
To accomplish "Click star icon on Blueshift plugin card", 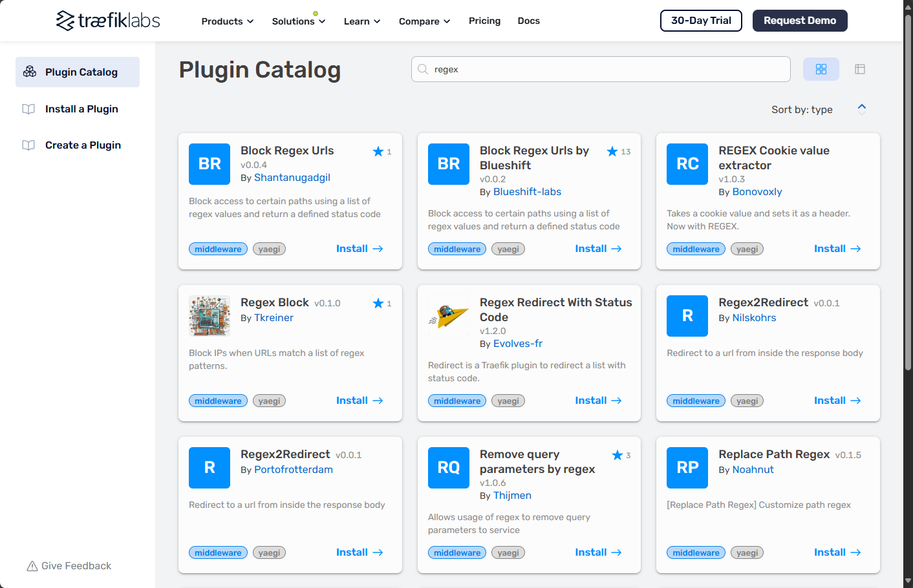I will [x=612, y=151].
